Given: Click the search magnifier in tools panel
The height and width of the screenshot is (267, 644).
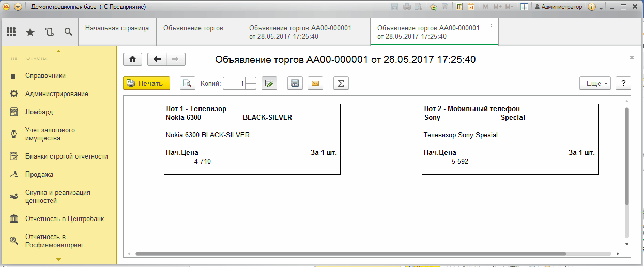Looking at the screenshot, I should tap(68, 32).
